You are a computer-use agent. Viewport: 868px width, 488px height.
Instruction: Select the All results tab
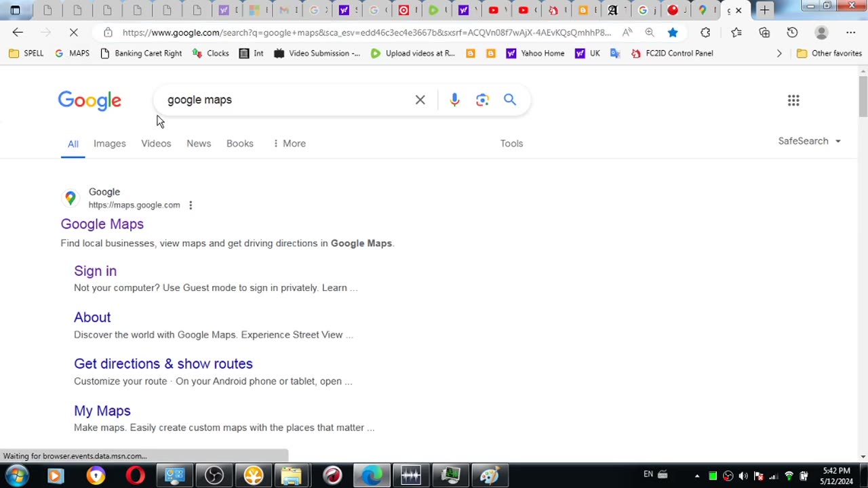73,144
